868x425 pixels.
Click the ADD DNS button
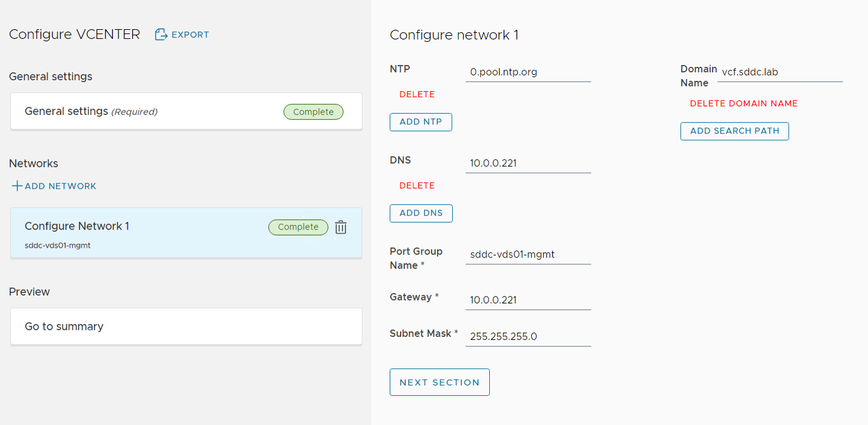[x=421, y=213]
